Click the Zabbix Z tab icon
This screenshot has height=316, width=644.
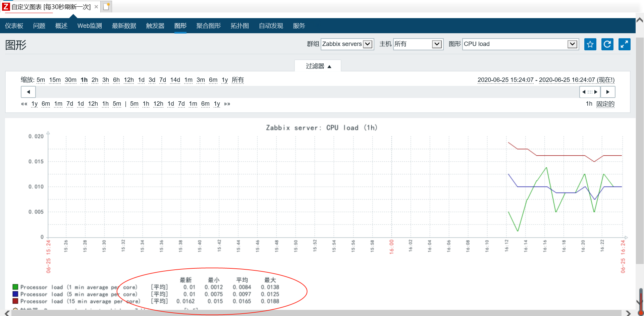point(6,6)
